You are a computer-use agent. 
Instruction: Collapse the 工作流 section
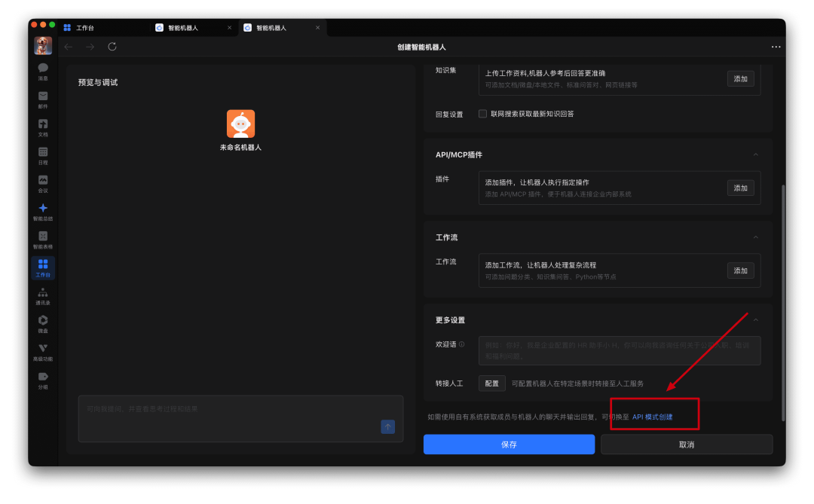click(x=756, y=237)
